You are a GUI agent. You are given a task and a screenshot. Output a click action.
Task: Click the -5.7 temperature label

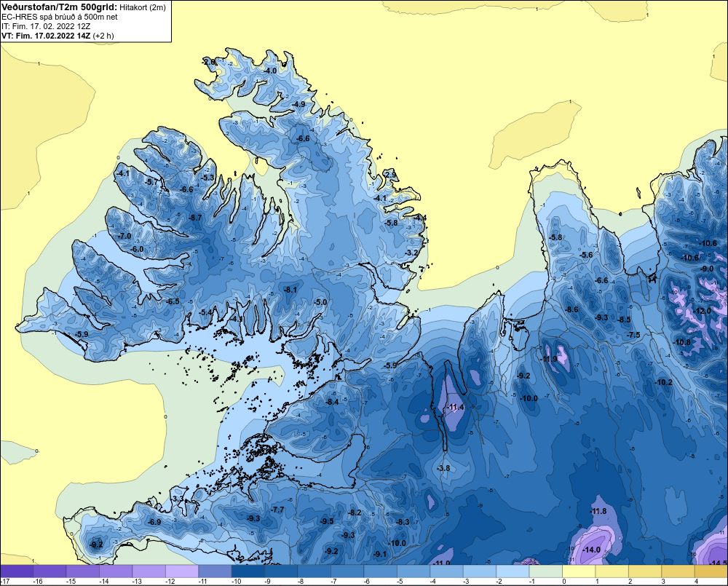tap(152, 182)
